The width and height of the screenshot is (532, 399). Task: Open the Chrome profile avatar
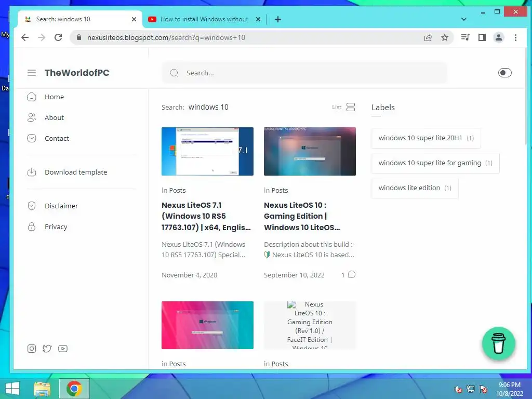[499, 37]
